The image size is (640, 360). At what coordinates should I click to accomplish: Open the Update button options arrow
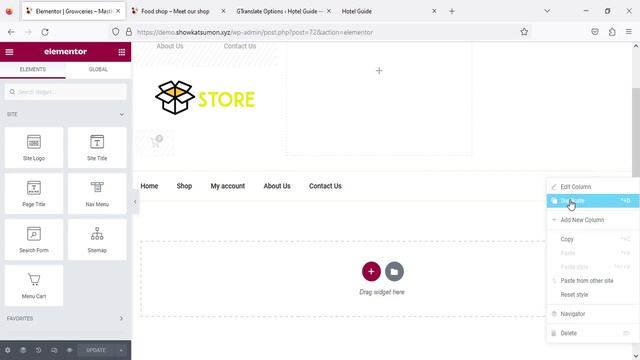[x=121, y=350]
